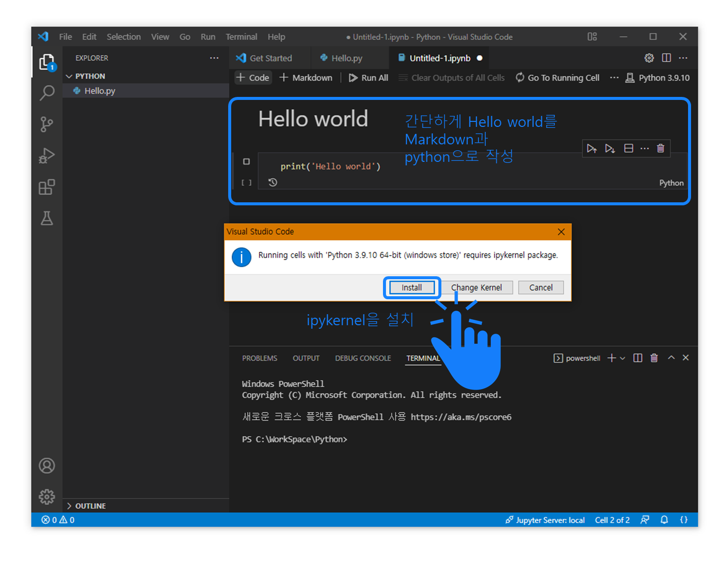The image size is (728, 562).
Task: Click Cancel in the ipykernel dialog
Action: pyautogui.click(x=541, y=288)
